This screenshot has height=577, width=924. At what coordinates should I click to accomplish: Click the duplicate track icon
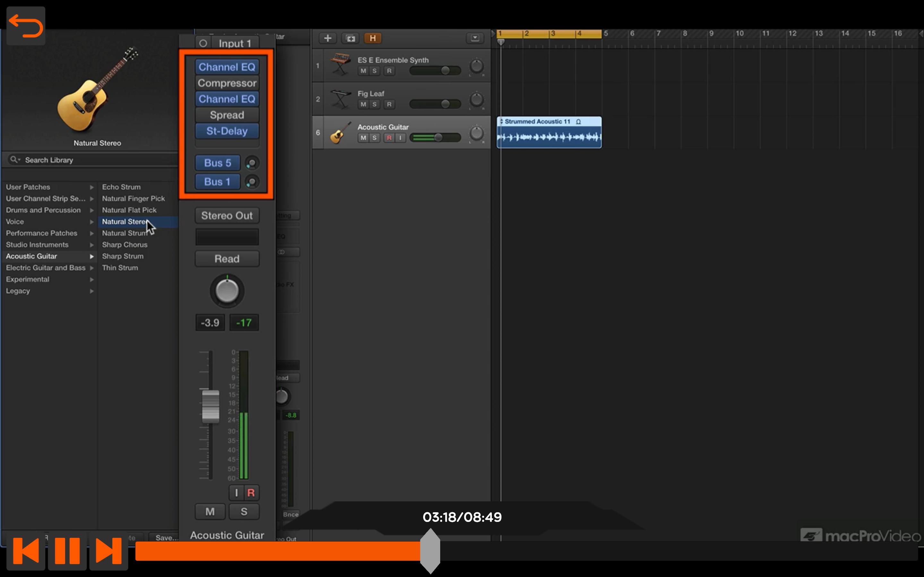click(350, 38)
